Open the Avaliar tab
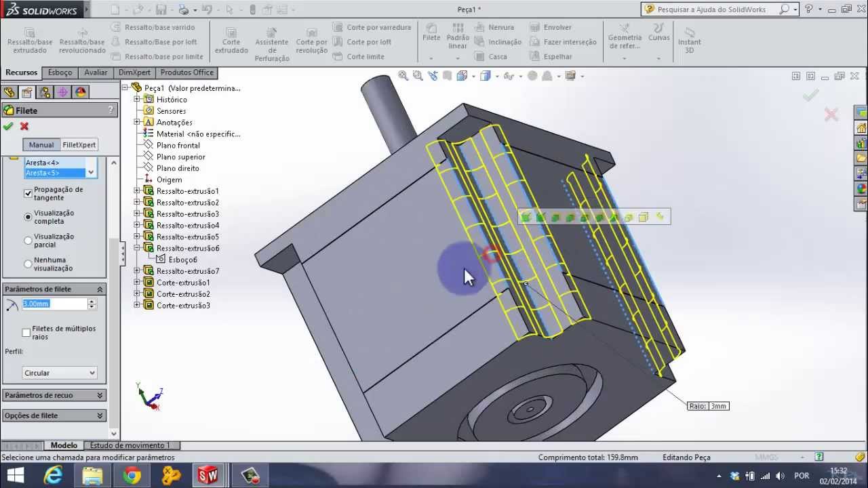This screenshot has height=488, width=868. click(x=96, y=73)
